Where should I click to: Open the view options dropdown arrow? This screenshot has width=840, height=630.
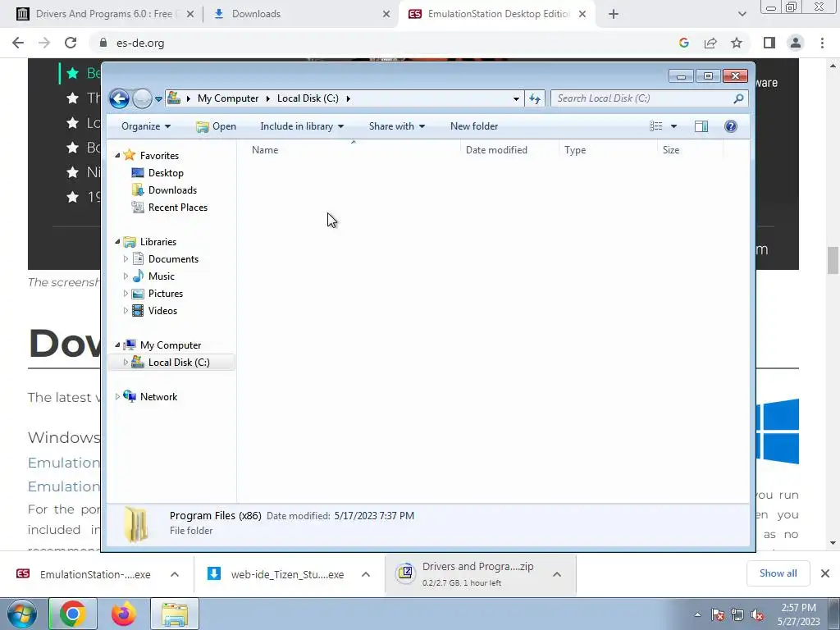673,126
